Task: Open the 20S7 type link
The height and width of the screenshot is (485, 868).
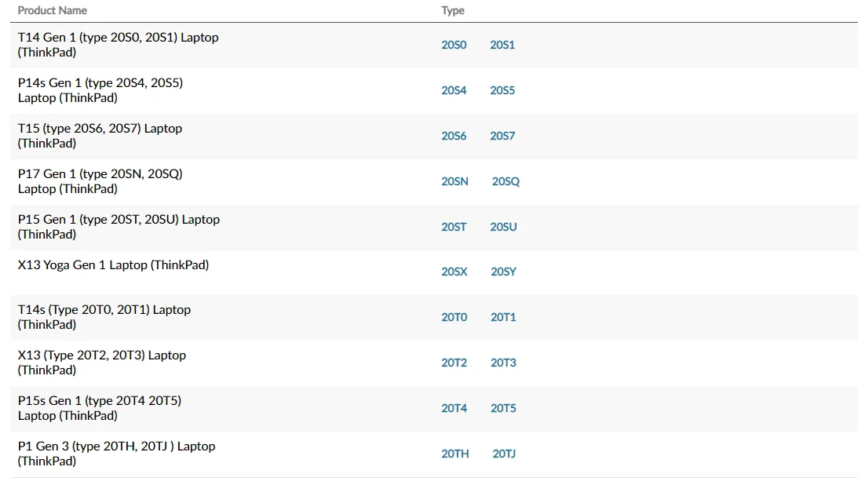Action: tap(502, 136)
